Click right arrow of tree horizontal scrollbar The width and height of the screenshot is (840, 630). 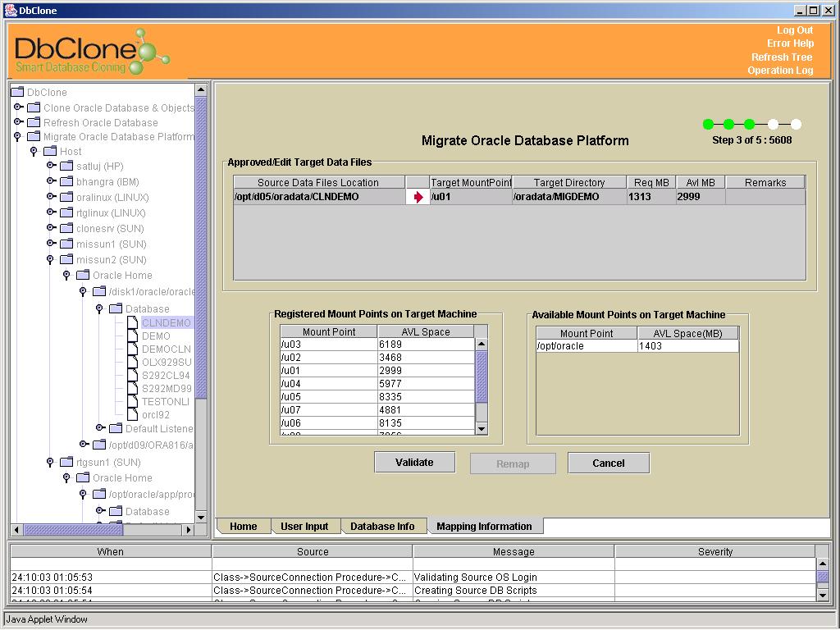coord(188,529)
